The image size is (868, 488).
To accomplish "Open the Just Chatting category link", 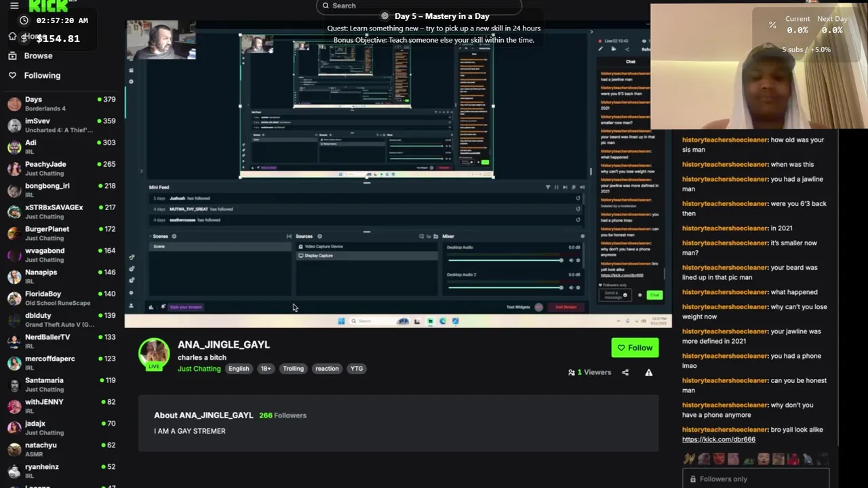I will click(199, 369).
